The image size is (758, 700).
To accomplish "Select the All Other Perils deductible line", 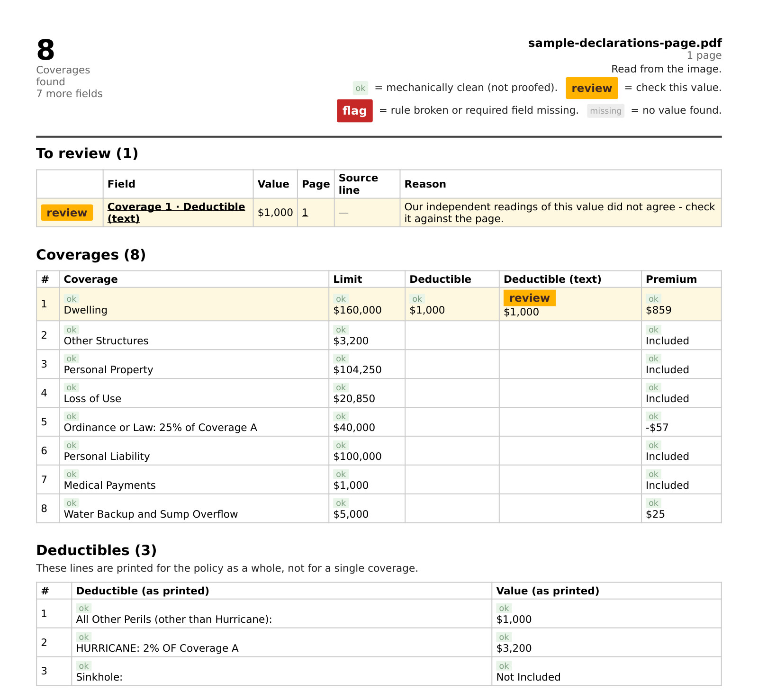I will [174, 619].
